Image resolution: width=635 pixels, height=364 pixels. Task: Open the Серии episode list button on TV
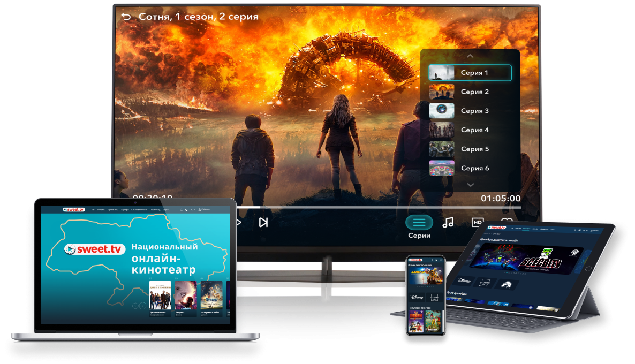419,222
